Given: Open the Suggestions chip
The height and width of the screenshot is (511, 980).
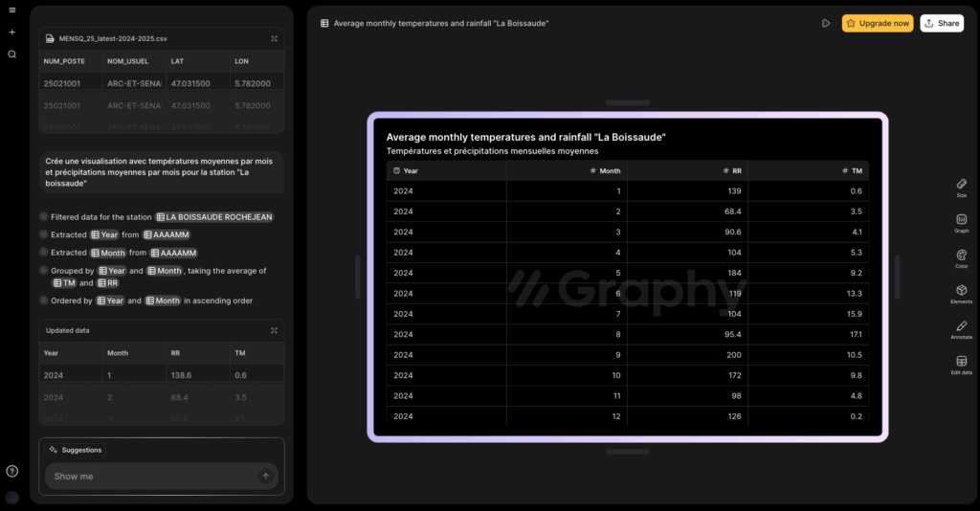Looking at the screenshot, I should pyautogui.click(x=75, y=450).
